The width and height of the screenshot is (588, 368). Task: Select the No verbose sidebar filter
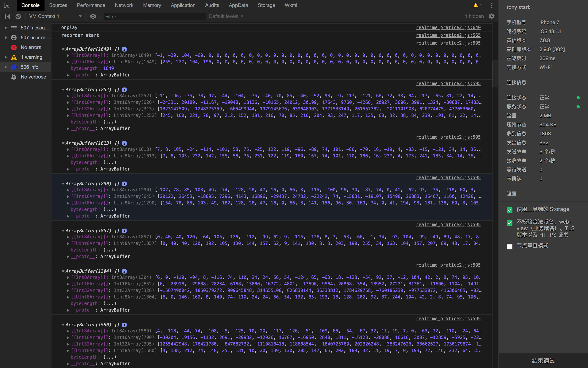(x=26, y=77)
